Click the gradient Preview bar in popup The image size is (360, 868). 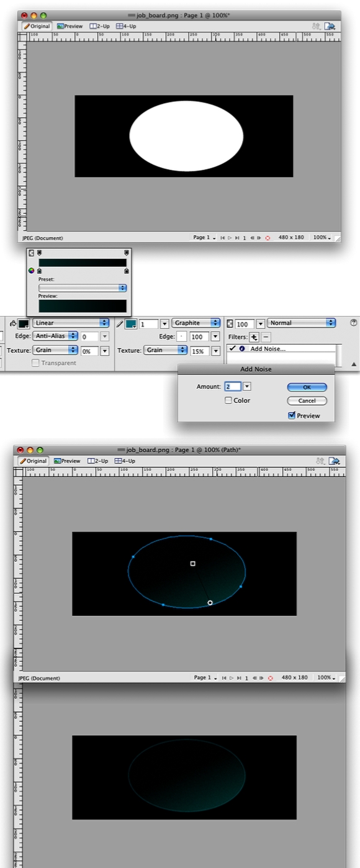click(83, 305)
